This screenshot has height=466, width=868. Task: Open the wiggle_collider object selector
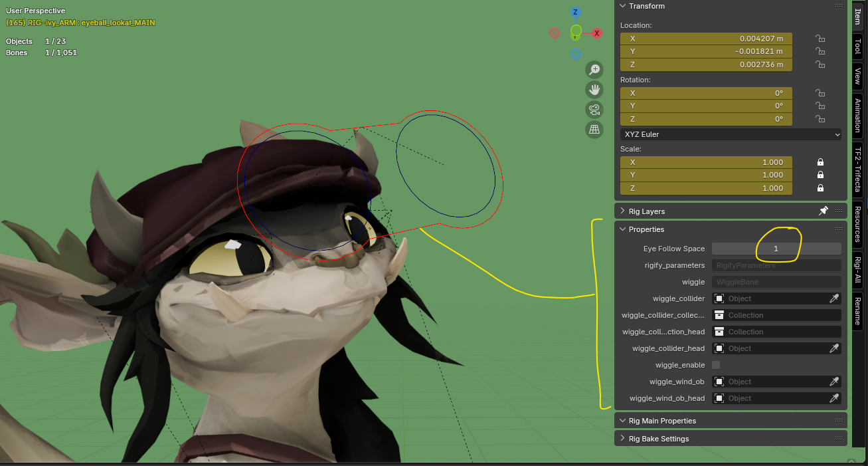click(x=770, y=298)
